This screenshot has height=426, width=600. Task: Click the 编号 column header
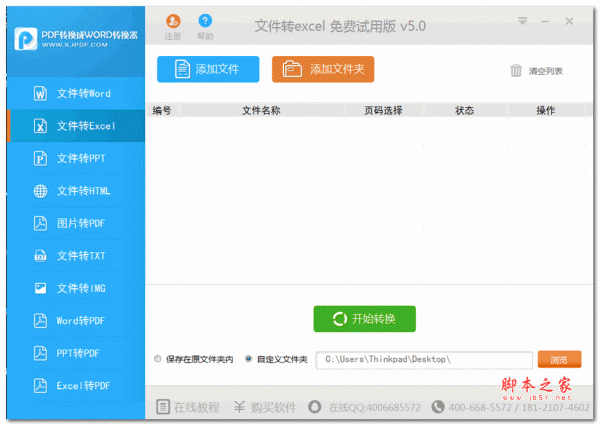pyautogui.click(x=162, y=111)
